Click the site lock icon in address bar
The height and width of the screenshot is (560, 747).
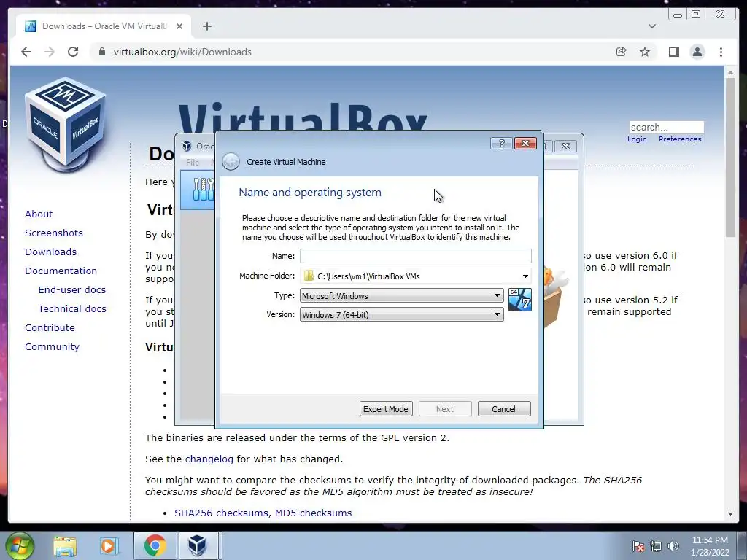tap(101, 52)
